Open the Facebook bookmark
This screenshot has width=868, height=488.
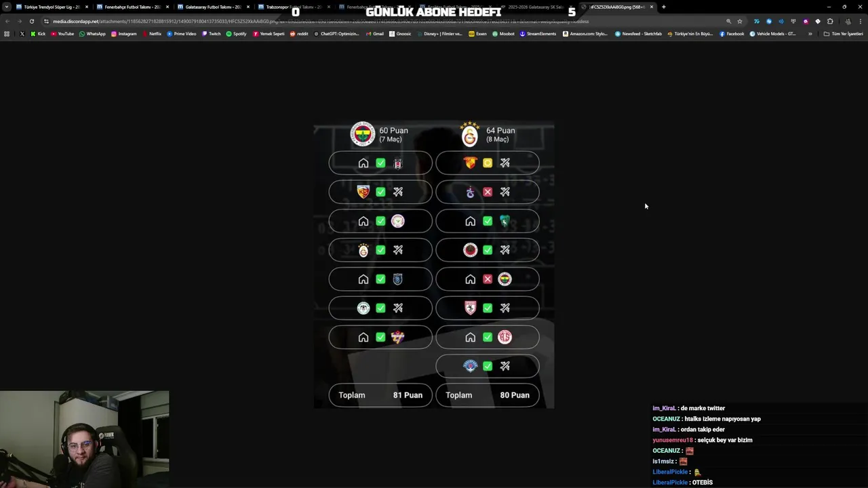pyautogui.click(x=732, y=34)
